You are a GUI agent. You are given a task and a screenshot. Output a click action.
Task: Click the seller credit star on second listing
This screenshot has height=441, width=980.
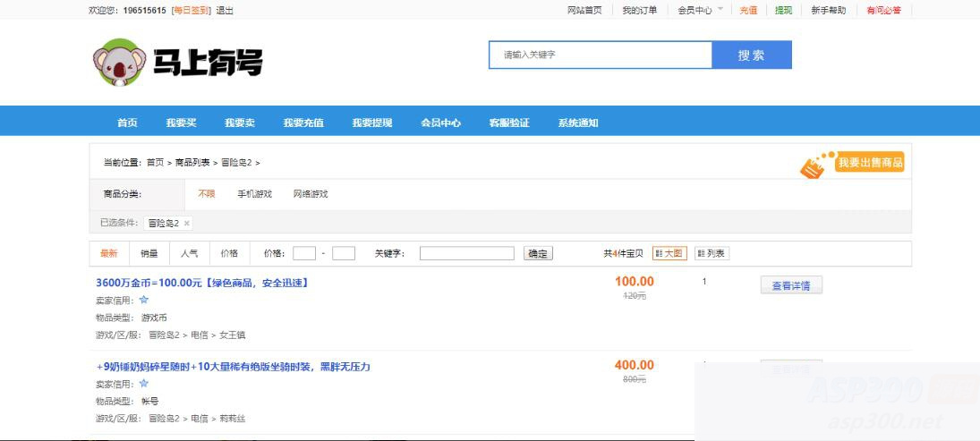144,384
